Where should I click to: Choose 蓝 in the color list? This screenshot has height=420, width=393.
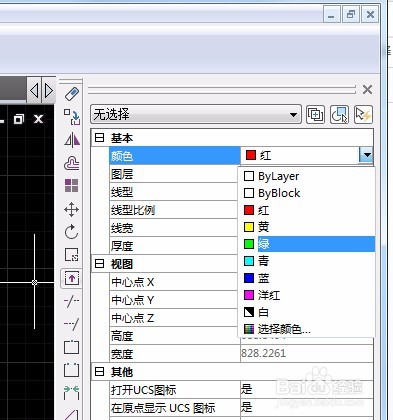coord(306,278)
